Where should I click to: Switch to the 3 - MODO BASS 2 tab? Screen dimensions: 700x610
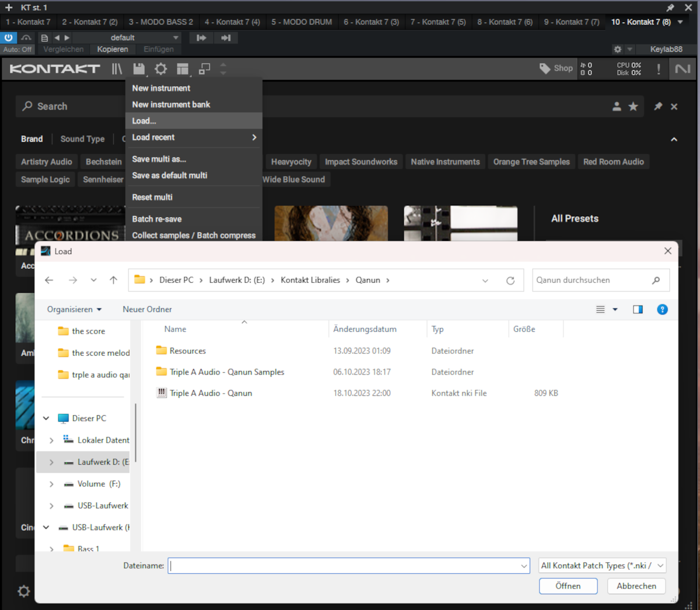pyautogui.click(x=161, y=22)
